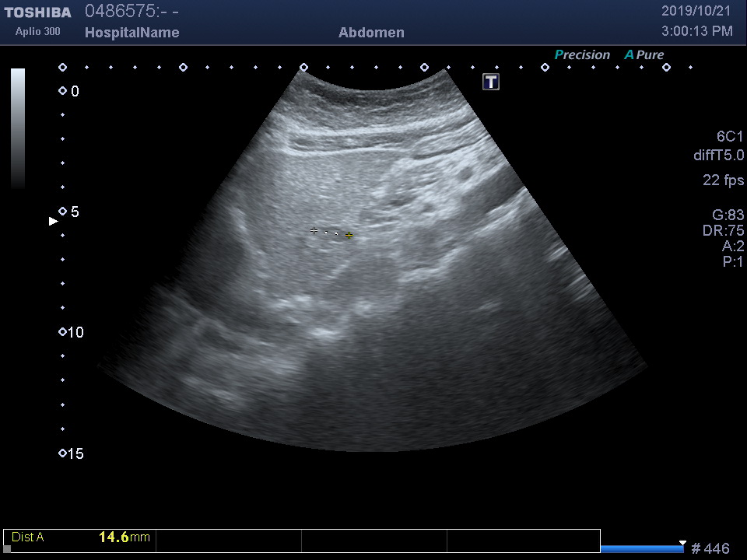Open the Abdomen exam preset label
This screenshot has width=747, height=560.
pos(371,33)
